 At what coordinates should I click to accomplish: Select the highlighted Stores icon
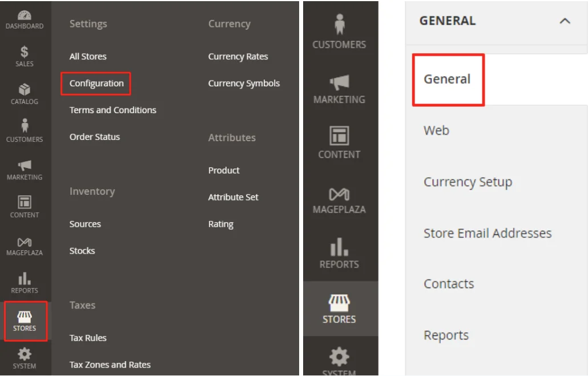[24, 320]
